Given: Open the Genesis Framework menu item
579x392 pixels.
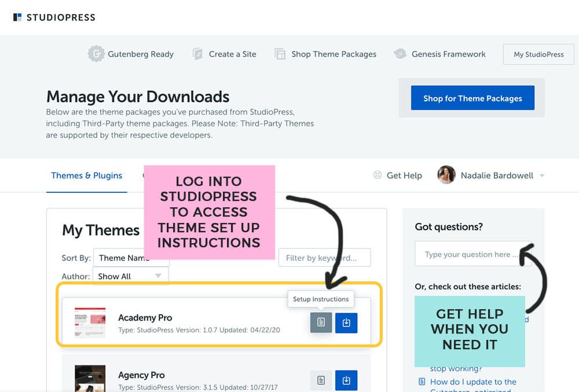Looking at the screenshot, I should tap(448, 54).
